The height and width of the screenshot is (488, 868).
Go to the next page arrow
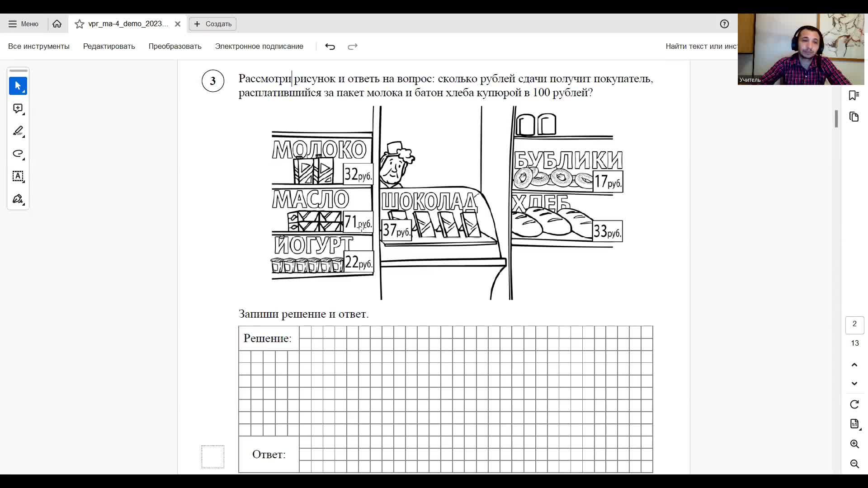coord(854,383)
